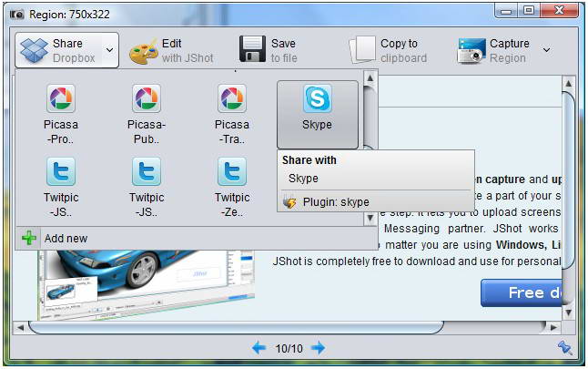Click the blank pages clipboard icon

point(362,49)
